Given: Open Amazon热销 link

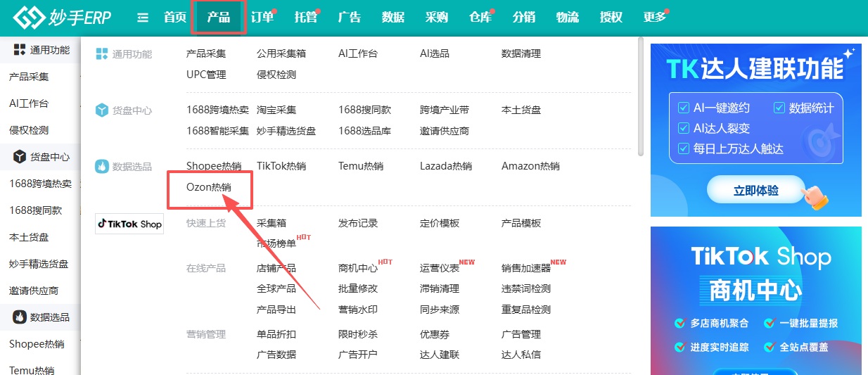Looking at the screenshot, I should tap(530, 166).
